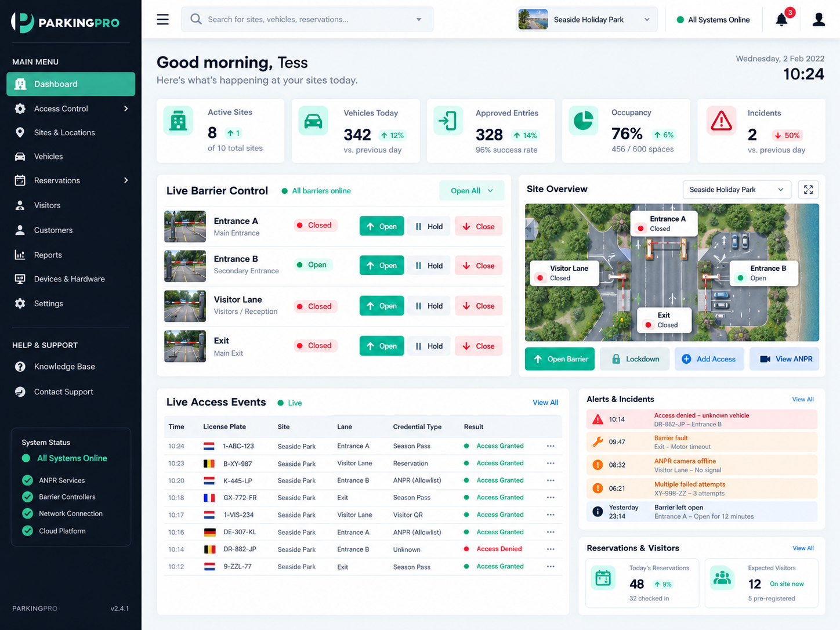Open the Open All dropdown
This screenshot has height=630, width=840.
click(x=472, y=191)
